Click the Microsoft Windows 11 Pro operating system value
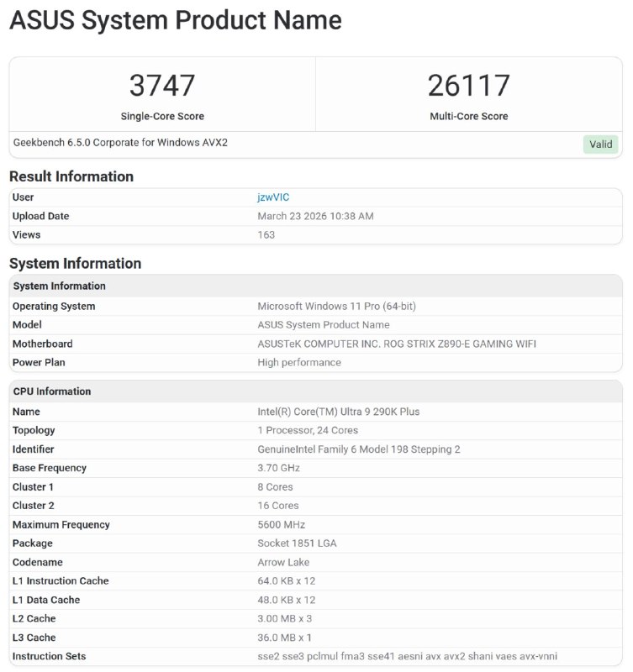 [336, 307]
